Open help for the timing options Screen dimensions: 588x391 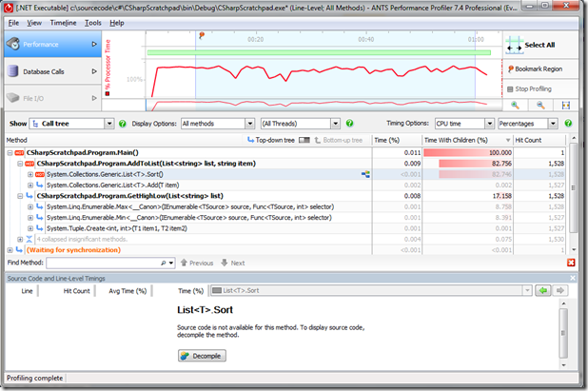click(568, 123)
